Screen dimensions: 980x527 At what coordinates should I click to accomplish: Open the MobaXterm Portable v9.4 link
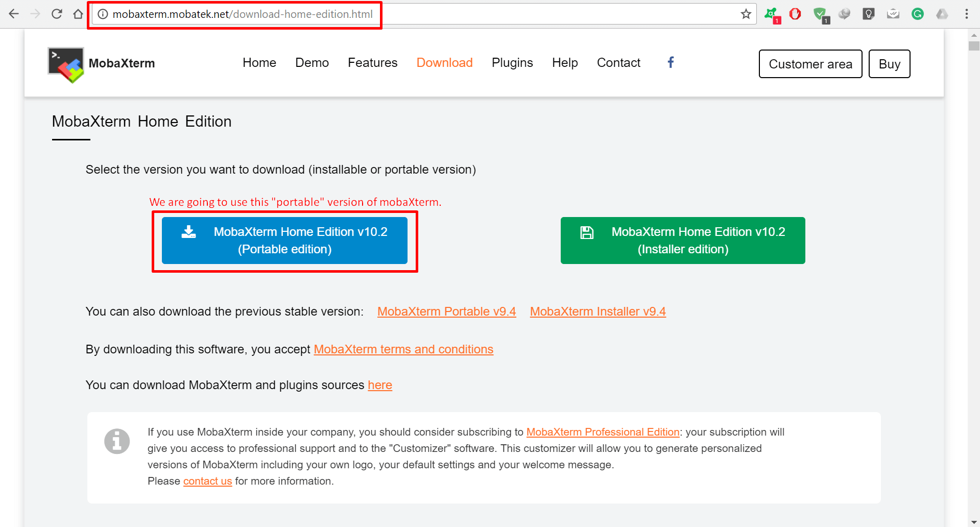click(447, 312)
